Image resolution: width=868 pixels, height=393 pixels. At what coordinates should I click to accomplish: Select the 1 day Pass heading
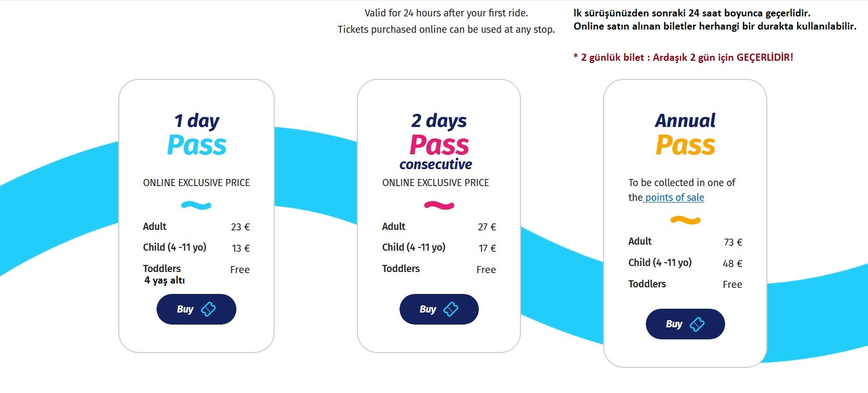click(x=196, y=134)
